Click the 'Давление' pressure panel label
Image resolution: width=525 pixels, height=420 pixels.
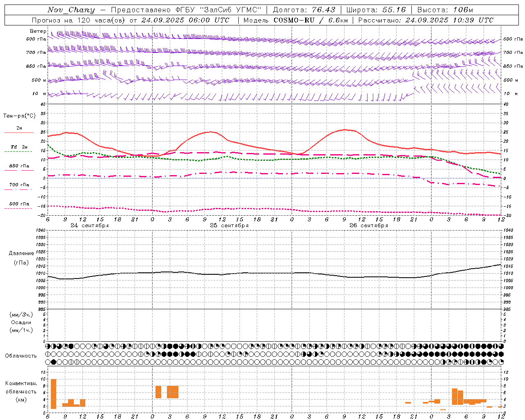click(x=21, y=253)
